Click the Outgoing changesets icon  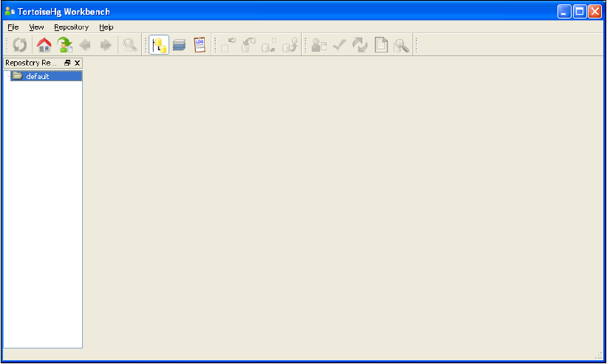269,45
